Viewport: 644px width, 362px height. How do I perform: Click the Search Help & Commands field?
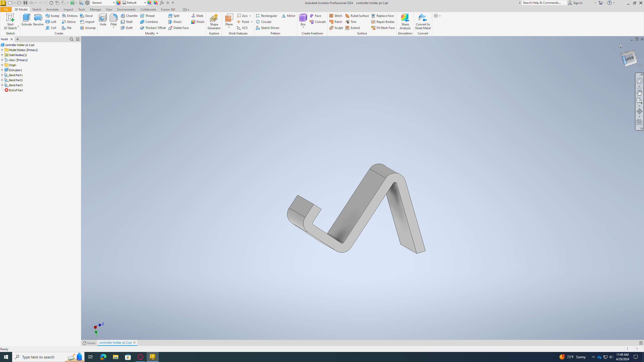[544, 3]
